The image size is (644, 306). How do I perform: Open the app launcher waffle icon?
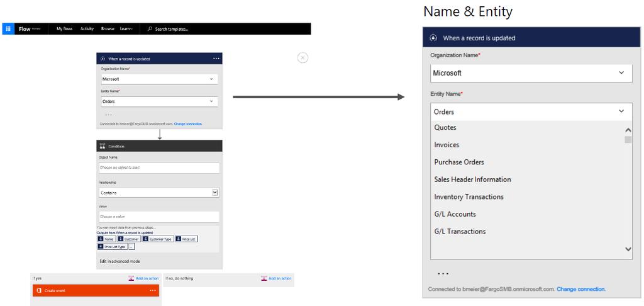coord(8,29)
